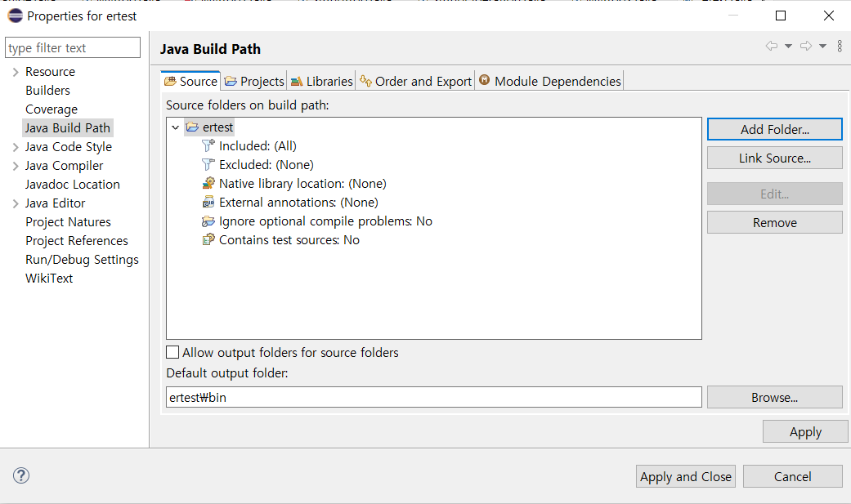The width and height of the screenshot is (851, 504).
Task: Click the Excluded filter icon
Action: click(x=208, y=165)
